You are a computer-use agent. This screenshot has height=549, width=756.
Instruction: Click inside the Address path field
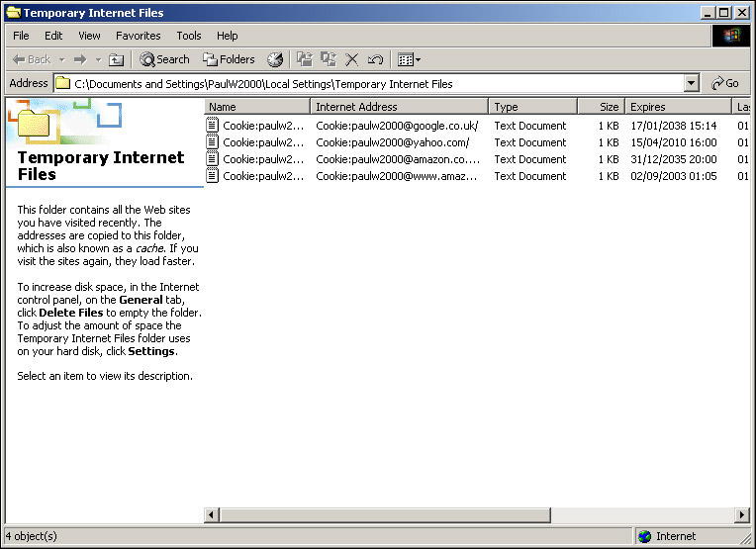(x=376, y=84)
